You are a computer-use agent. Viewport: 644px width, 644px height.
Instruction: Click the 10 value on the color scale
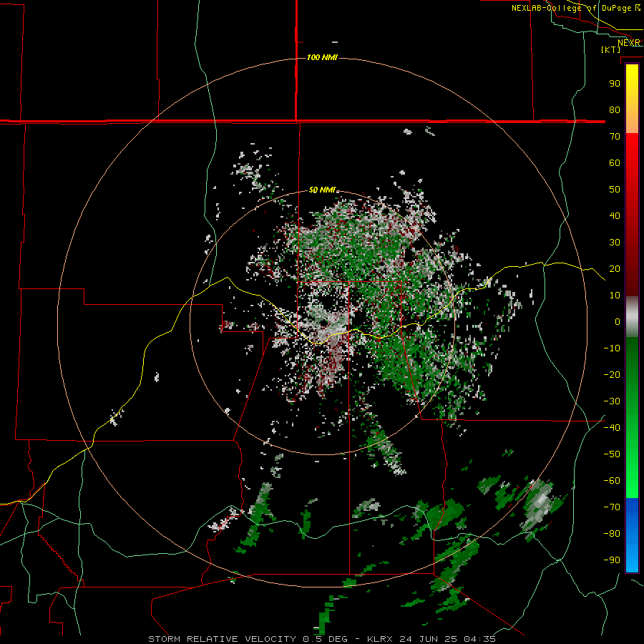pyautogui.click(x=615, y=296)
